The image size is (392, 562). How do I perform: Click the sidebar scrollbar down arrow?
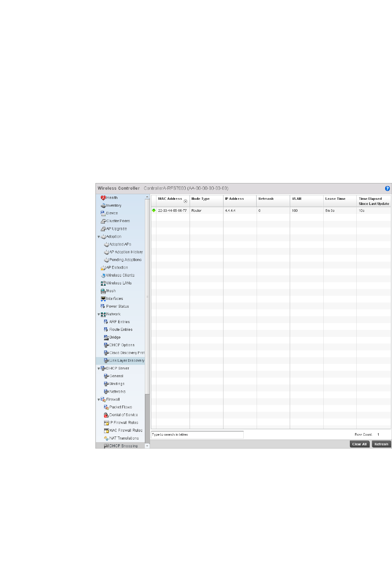(x=147, y=446)
